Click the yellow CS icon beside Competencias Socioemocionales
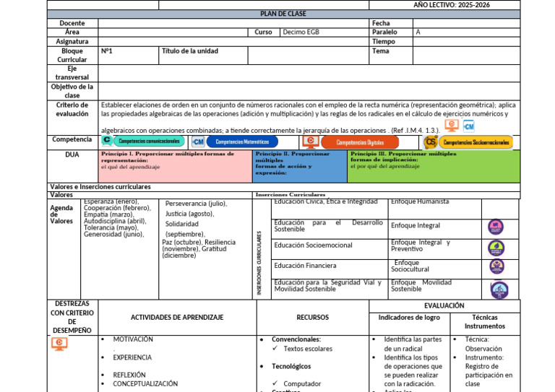 [x=431, y=142]
